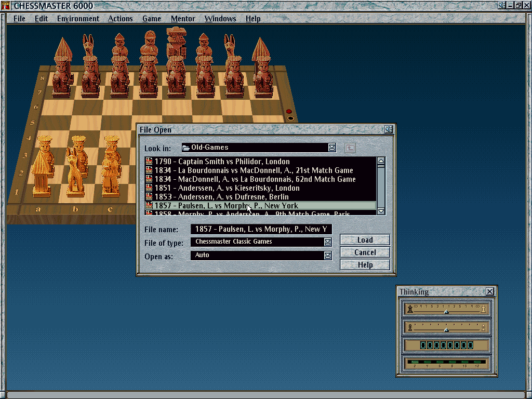Viewport: 532px width, 399px height.
Task: Click the speaker icon in File Open dialog
Action: (x=389, y=129)
